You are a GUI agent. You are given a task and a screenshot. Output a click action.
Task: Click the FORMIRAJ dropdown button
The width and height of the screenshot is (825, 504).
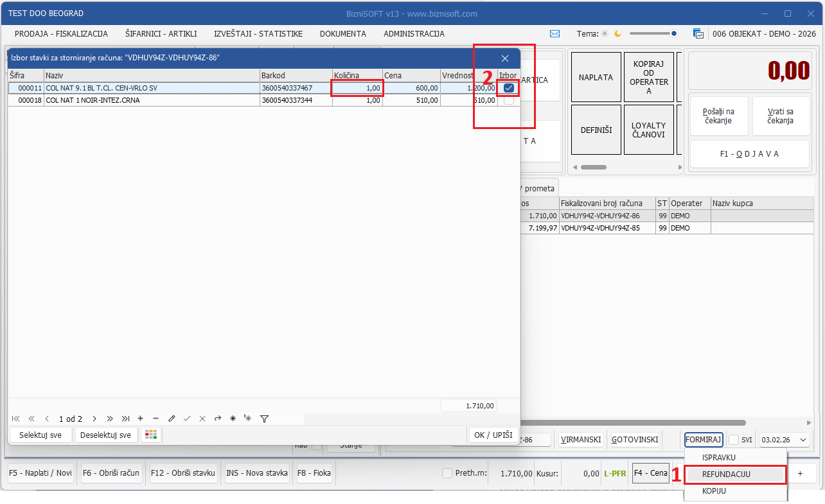point(704,440)
